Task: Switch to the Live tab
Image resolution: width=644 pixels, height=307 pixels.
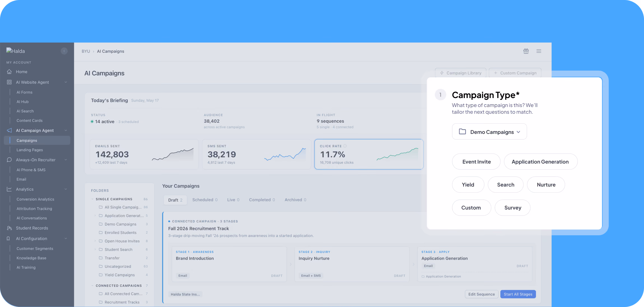Action: (233, 200)
